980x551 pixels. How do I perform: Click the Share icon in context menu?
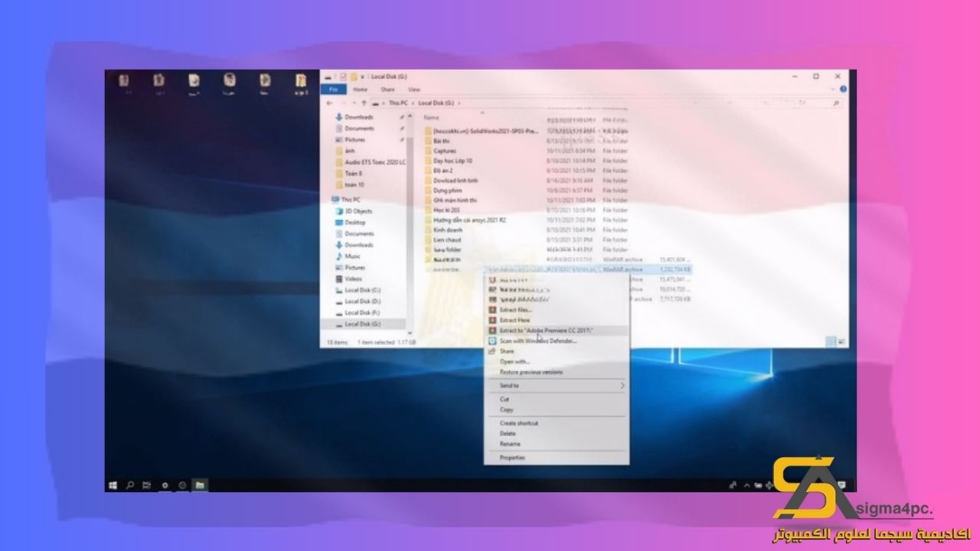point(492,351)
